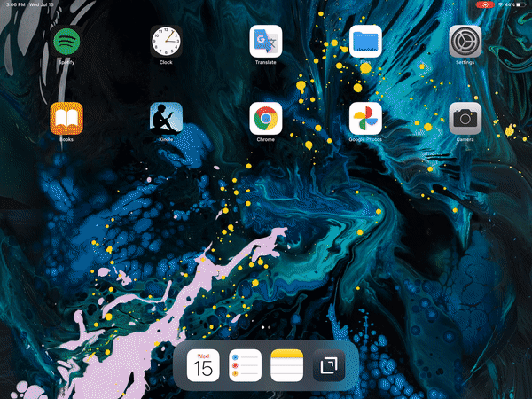Viewport: 532px width, 399px height.
Task: Open the dark square-arrow app in dock
Action: pyautogui.click(x=328, y=365)
